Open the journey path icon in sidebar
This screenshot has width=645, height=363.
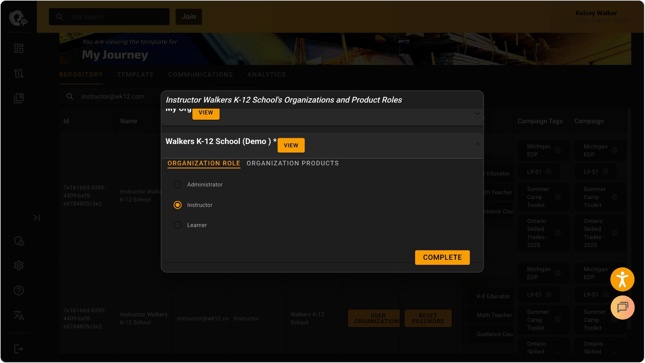click(19, 74)
